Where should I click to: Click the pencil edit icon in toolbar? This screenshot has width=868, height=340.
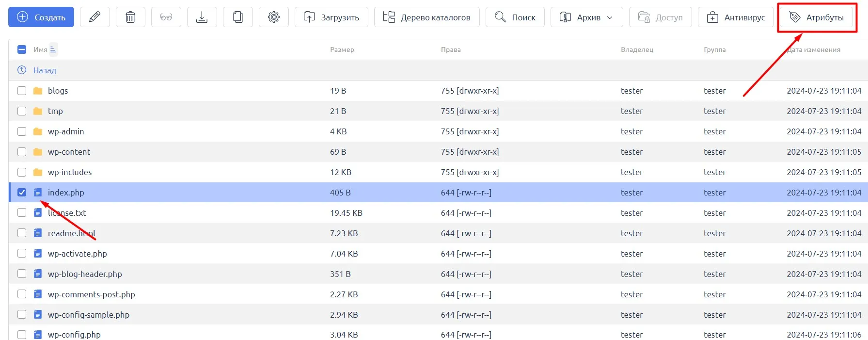(95, 17)
